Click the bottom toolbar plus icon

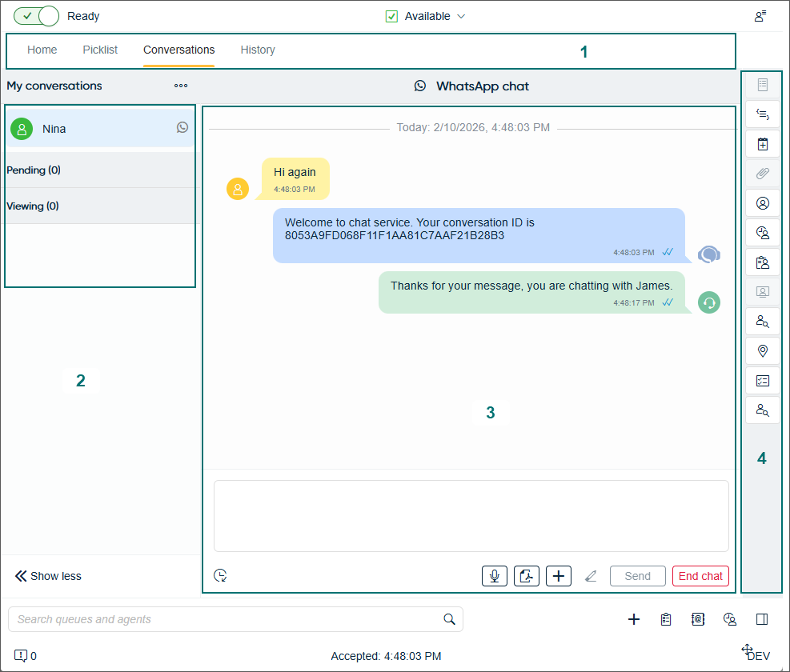634,619
